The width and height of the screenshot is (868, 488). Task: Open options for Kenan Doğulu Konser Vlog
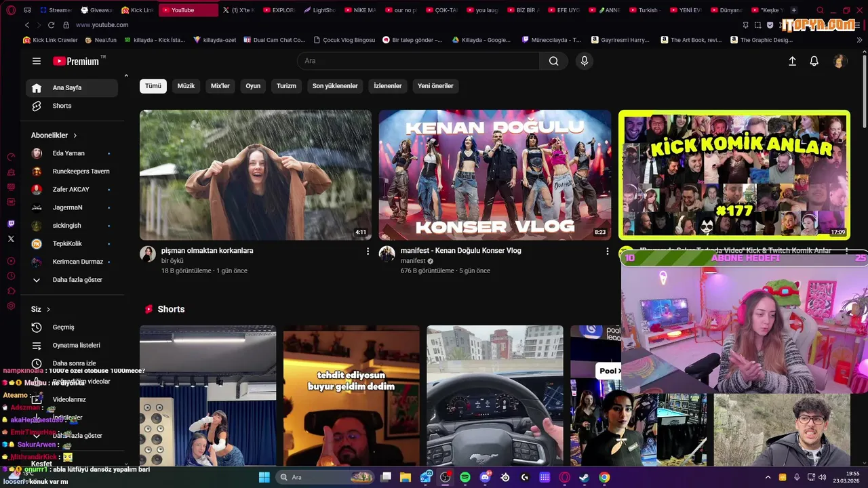[x=608, y=251]
